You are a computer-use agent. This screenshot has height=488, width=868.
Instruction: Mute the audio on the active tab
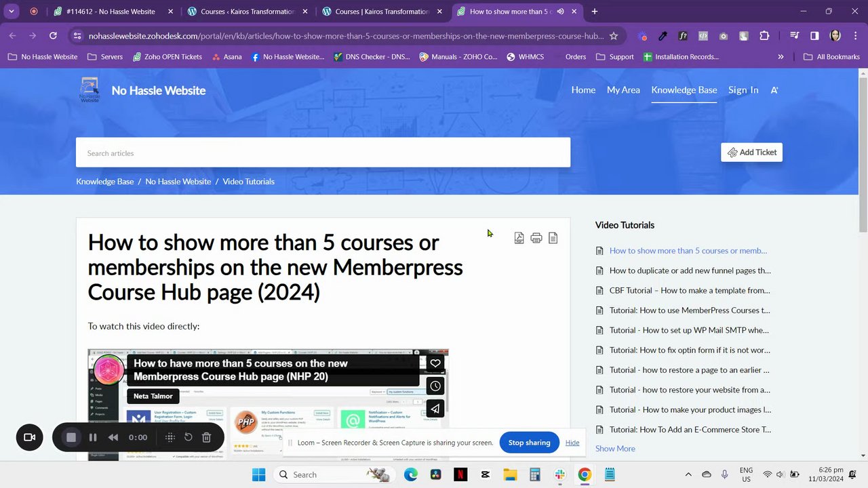coord(560,12)
